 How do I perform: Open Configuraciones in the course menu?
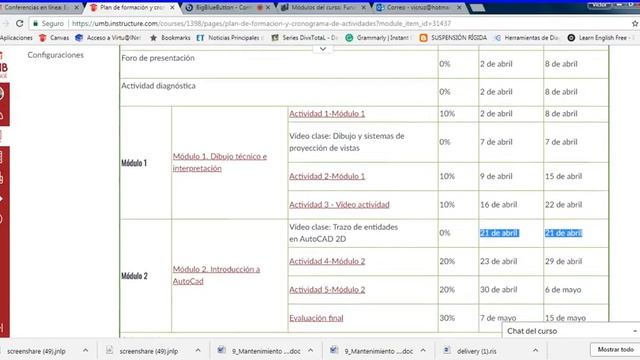click(56, 55)
